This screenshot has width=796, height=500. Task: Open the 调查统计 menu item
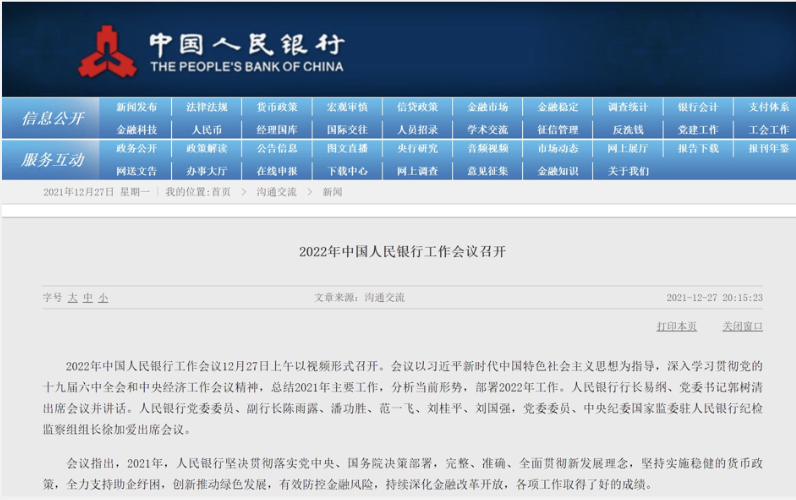pyautogui.click(x=628, y=107)
